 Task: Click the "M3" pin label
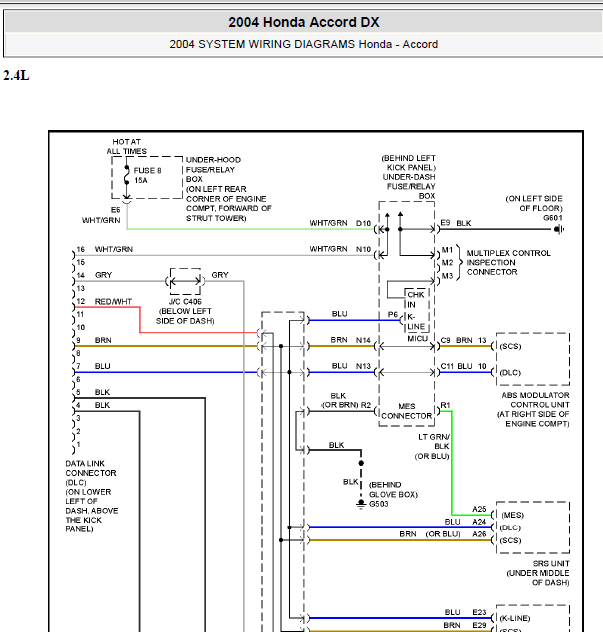click(447, 276)
